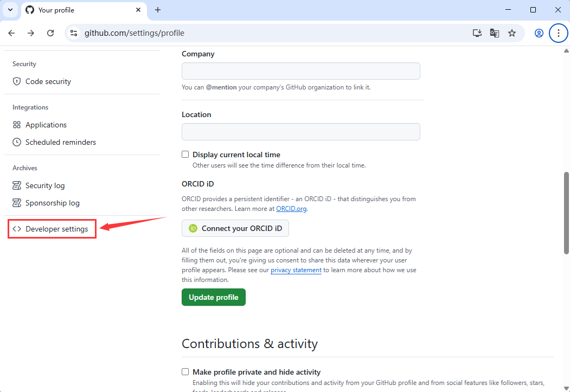Switch to the Your profile tab
This screenshot has height=392, width=570.
tap(81, 10)
